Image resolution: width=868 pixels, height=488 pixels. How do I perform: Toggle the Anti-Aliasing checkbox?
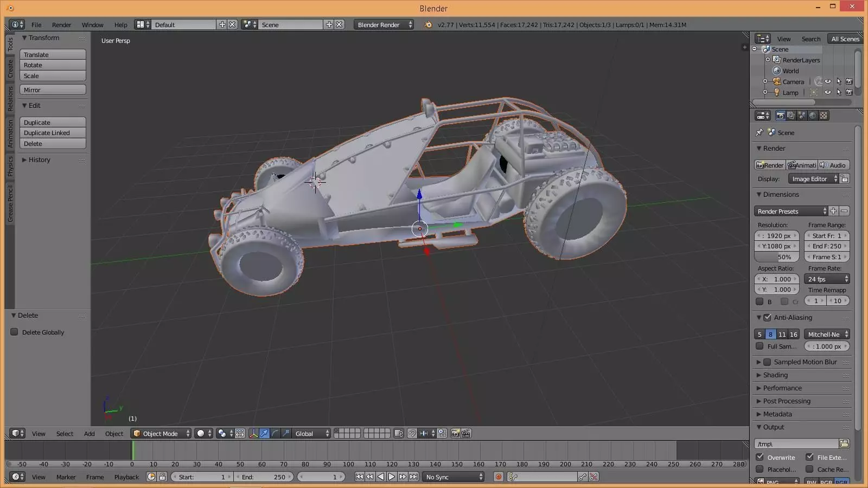767,317
